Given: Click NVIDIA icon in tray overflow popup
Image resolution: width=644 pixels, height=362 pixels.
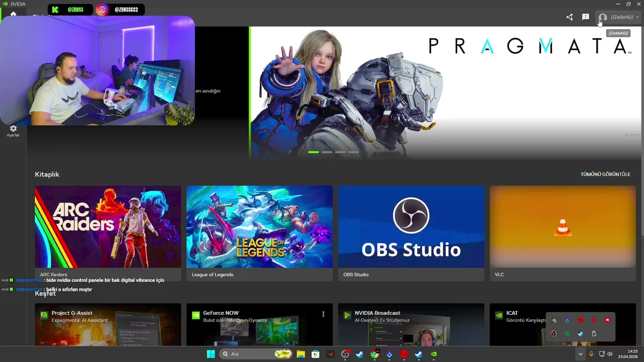Looking at the screenshot, I should 554,320.
